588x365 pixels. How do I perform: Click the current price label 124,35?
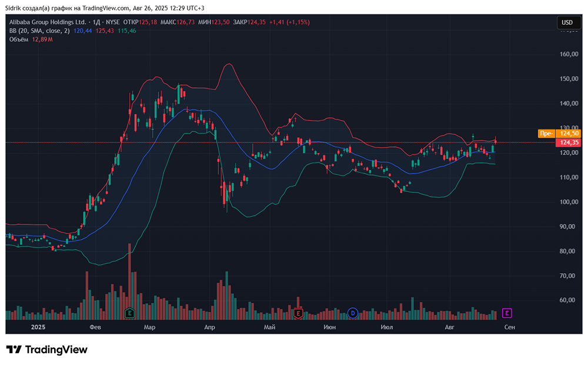click(569, 142)
